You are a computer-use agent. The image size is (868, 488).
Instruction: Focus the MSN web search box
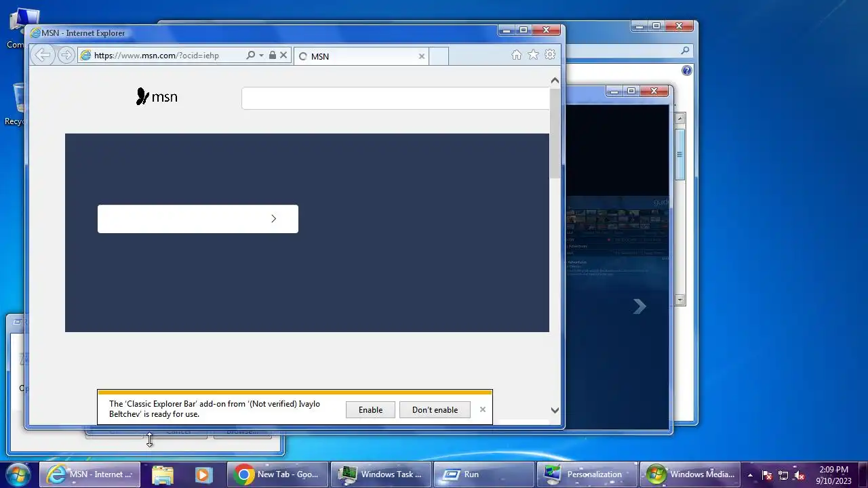[395, 98]
